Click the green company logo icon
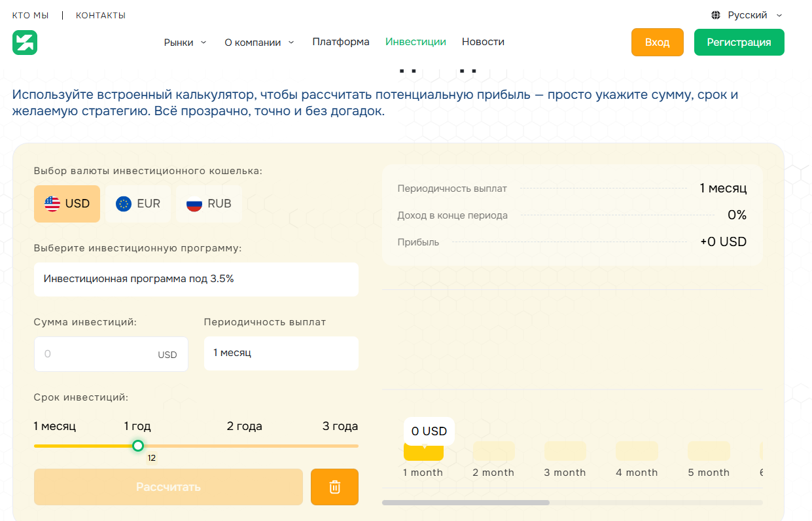 tap(25, 43)
